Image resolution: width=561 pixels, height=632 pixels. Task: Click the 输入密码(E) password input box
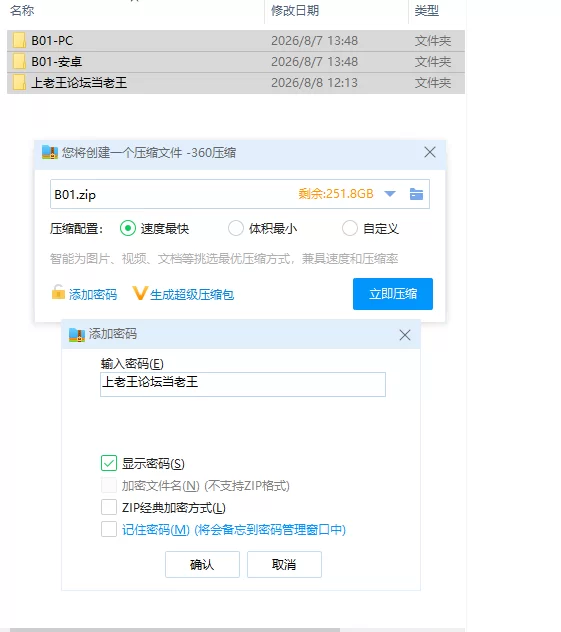(x=243, y=385)
